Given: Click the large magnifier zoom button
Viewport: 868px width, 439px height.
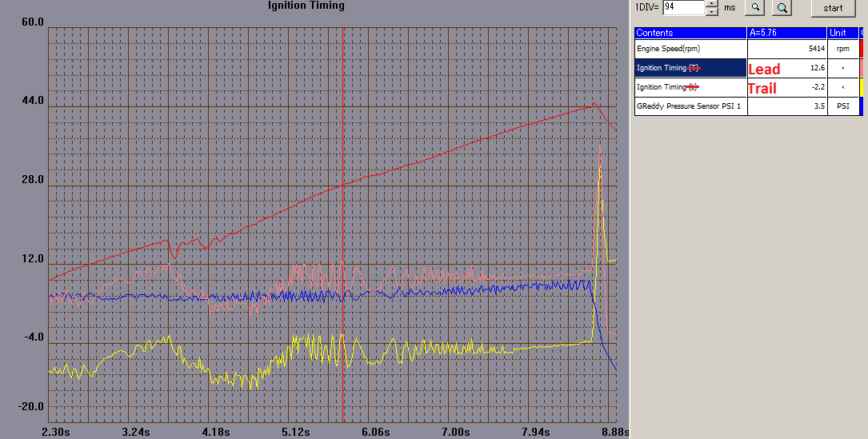Looking at the screenshot, I should click(782, 7).
